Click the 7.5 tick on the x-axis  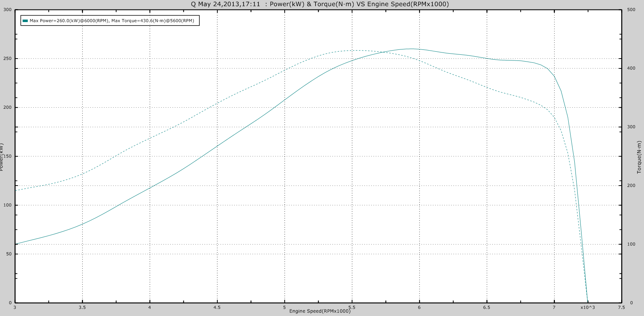pos(621,307)
